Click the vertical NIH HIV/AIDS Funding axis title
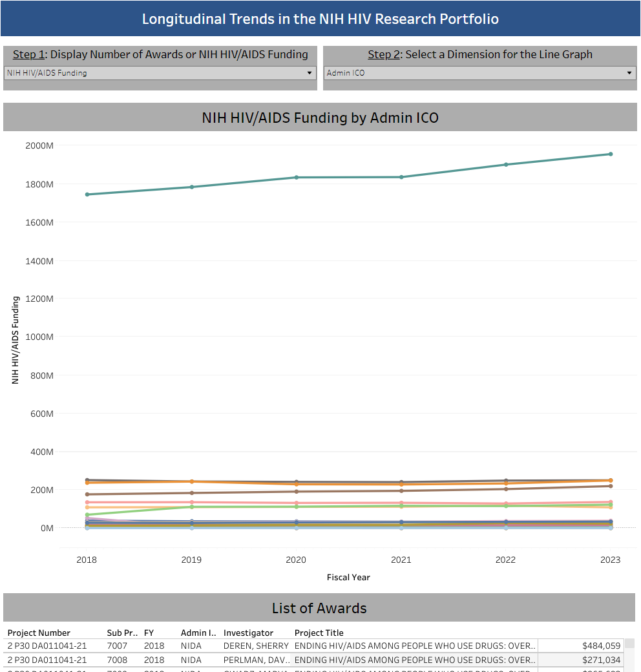Screen dimensions: 641x672 pos(16,340)
